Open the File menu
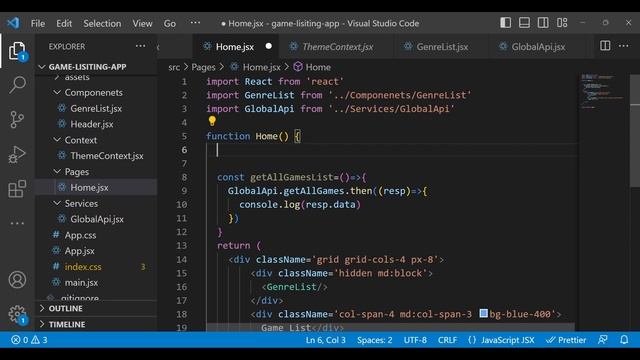 pyautogui.click(x=38, y=23)
